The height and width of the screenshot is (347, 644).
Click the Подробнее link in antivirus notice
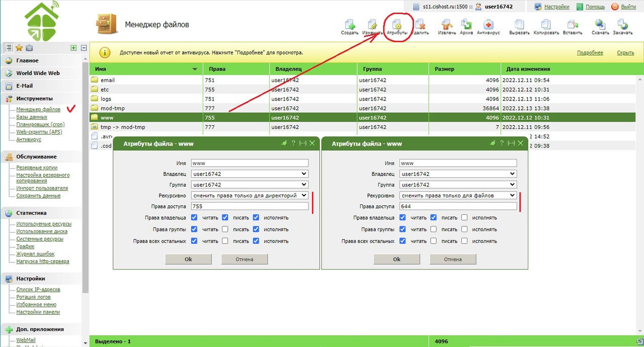click(x=590, y=53)
